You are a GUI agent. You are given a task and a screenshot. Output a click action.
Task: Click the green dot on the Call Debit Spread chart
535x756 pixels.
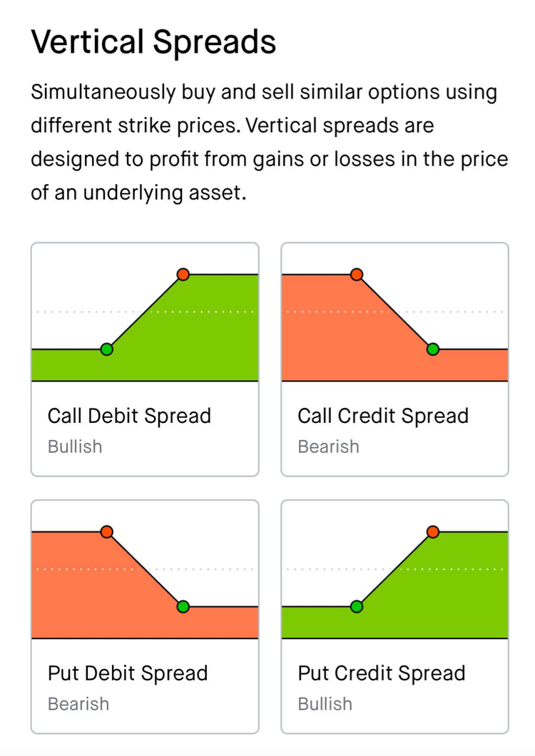click(x=107, y=349)
